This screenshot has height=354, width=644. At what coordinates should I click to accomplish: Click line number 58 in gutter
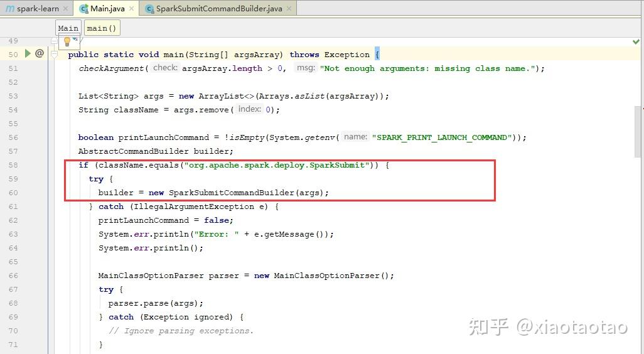coord(13,164)
